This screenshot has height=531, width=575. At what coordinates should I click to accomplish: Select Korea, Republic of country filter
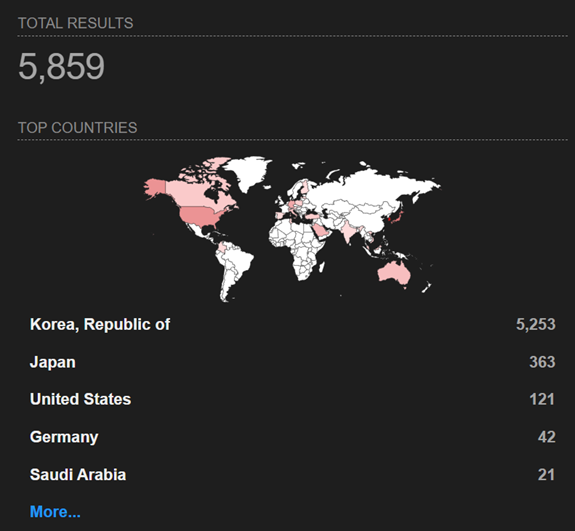[100, 325]
